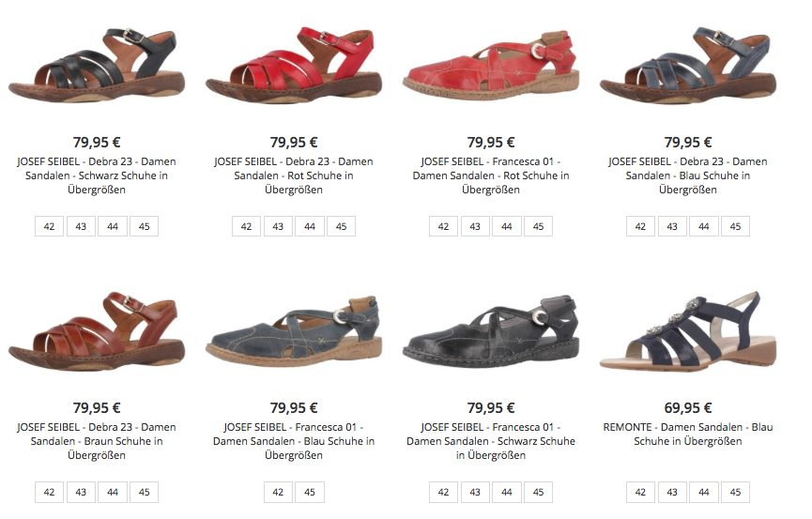This screenshot has width=812, height=519.
Task: Open the Remonte Damen Sandalen Blau title
Action: (688, 434)
